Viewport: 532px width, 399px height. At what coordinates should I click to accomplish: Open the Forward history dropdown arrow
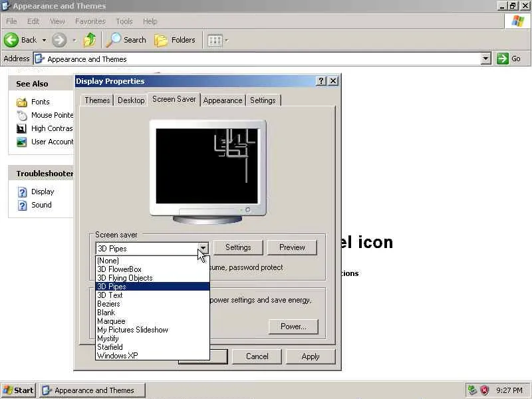(x=74, y=41)
